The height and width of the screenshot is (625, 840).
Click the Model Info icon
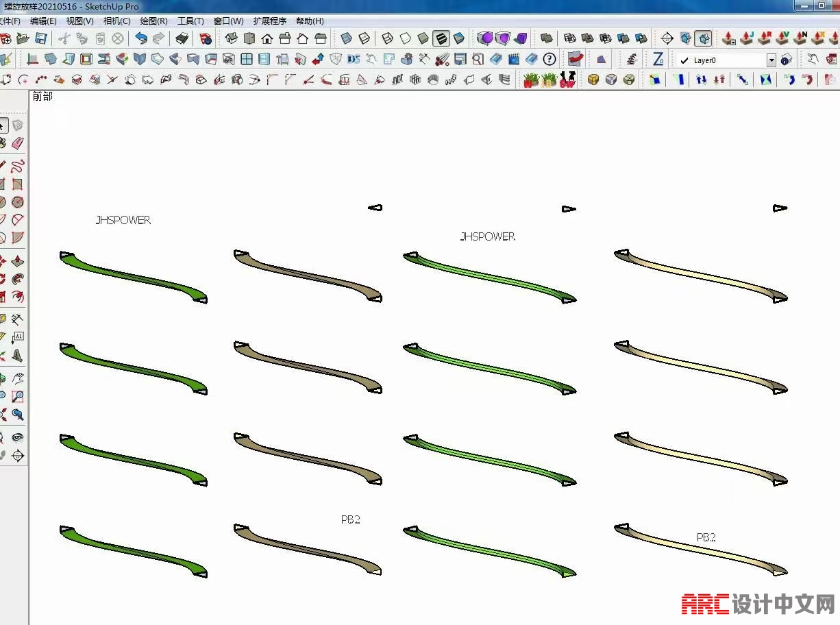[x=206, y=38]
